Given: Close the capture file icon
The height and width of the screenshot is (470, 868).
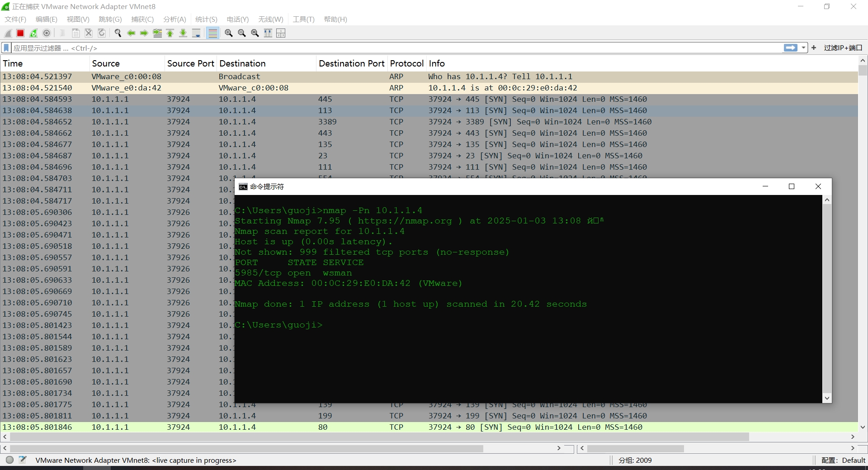Looking at the screenshot, I should tap(89, 33).
